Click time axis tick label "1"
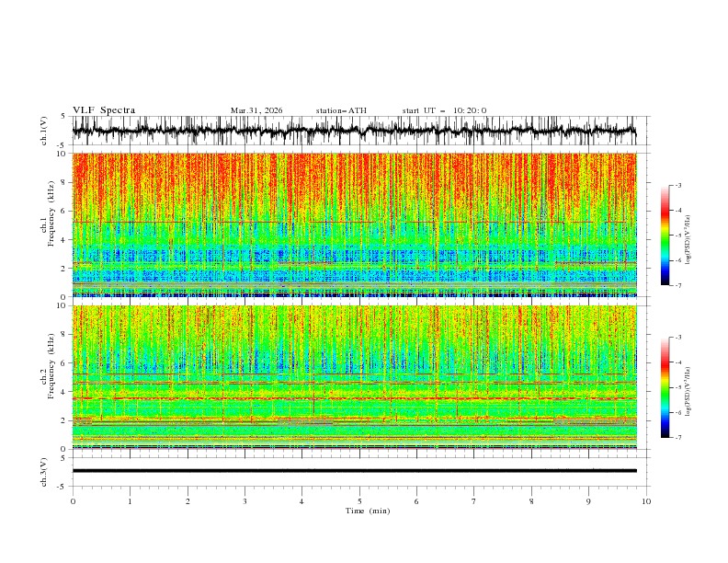The height and width of the screenshot is (563, 728). pyautogui.click(x=130, y=501)
